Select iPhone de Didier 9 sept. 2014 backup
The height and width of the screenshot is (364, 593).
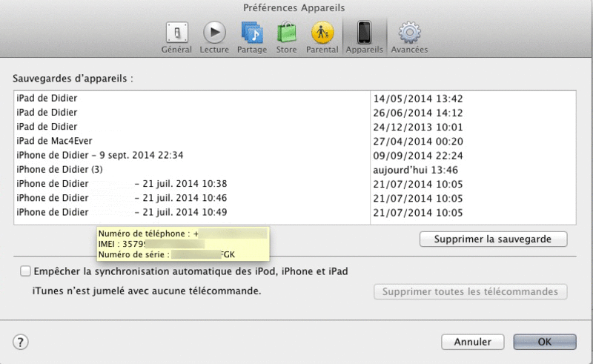tap(295, 156)
